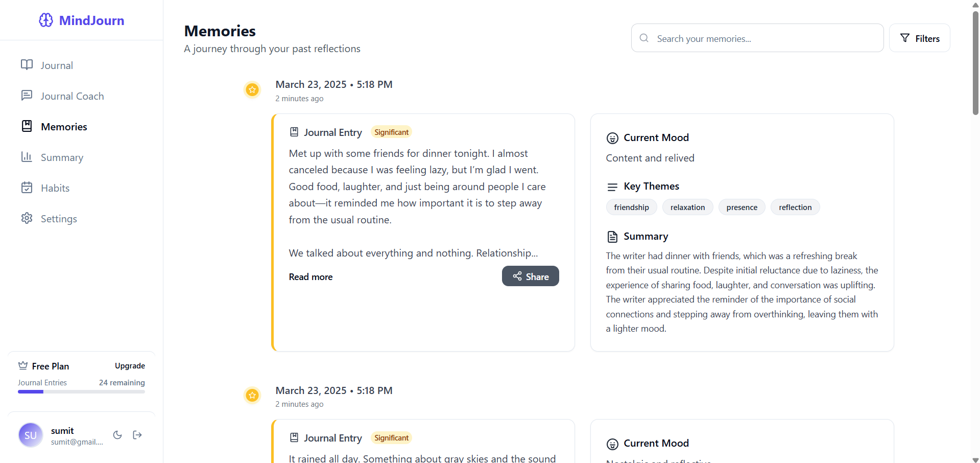
Task: Click the journal entries usage progress bar
Action: coord(81,392)
